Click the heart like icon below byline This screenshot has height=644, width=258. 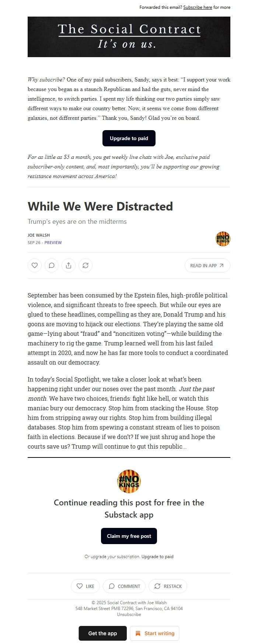tap(35, 265)
